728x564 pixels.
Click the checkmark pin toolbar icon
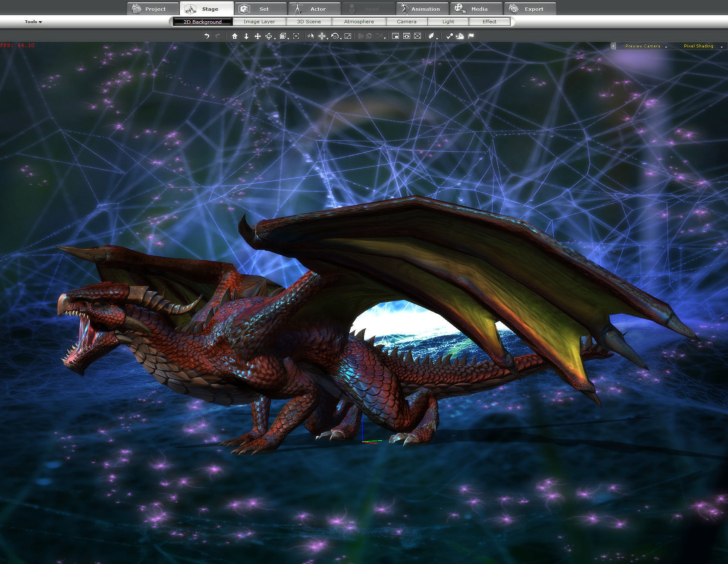coord(450,36)
